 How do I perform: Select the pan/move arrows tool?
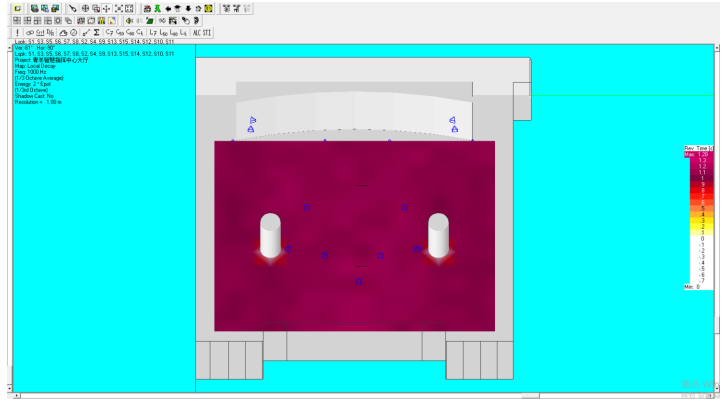tap(106, 8)
